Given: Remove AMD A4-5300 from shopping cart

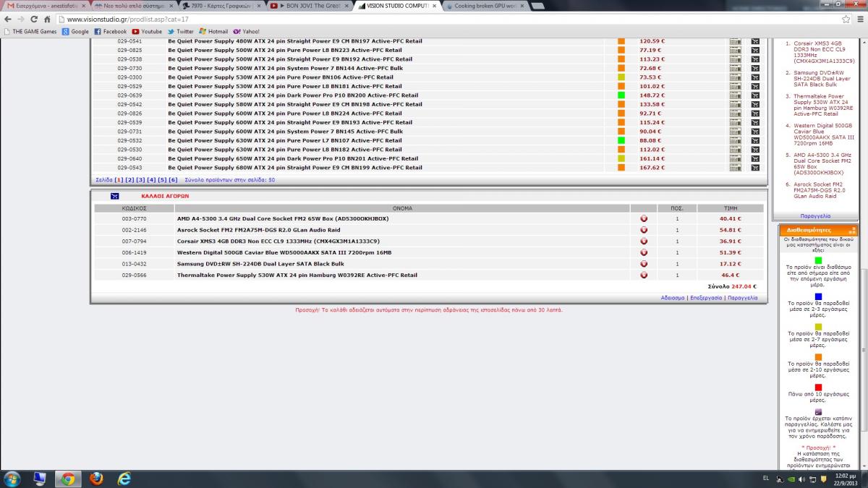Looking at the screenshot, I should tap(644, 218).
